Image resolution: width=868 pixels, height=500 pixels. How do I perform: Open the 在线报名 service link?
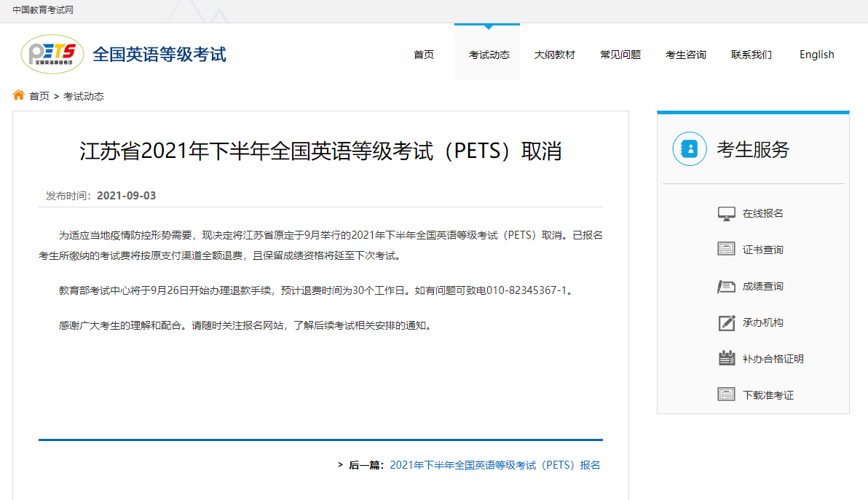(762, 213)
